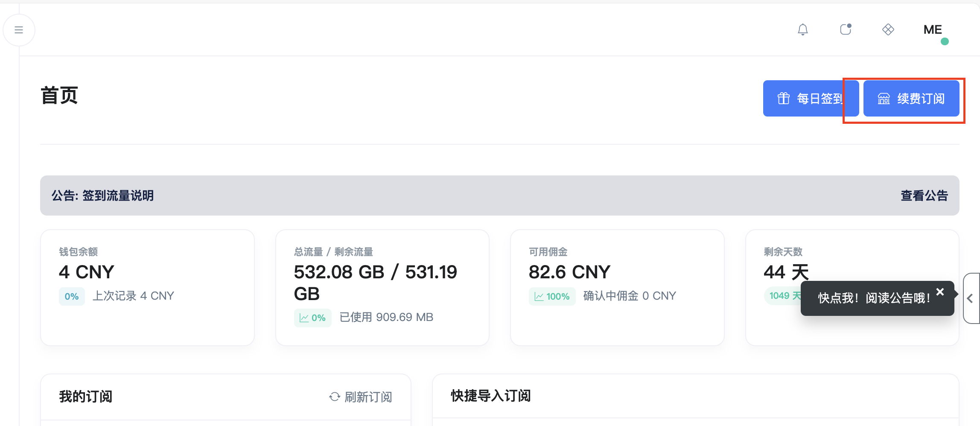Select the 钱包余额 4 CNY card
This screenshot has height=426, width=980.
pos(147,288)
